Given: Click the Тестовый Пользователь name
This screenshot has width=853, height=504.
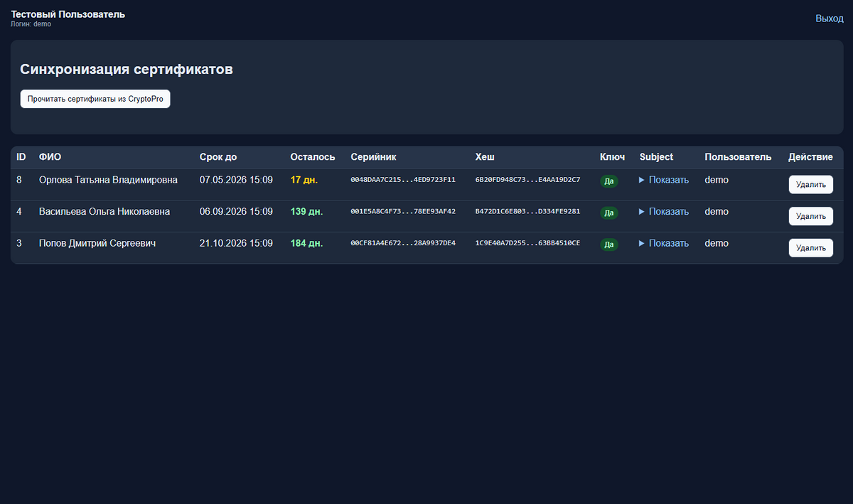Looking at the screenshot, I should [x=68, y=14].
